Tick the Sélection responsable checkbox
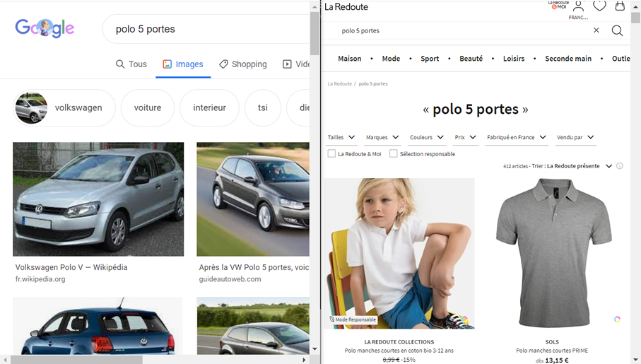This screenshot has height=364, width=641. click(x=393, y=153)
